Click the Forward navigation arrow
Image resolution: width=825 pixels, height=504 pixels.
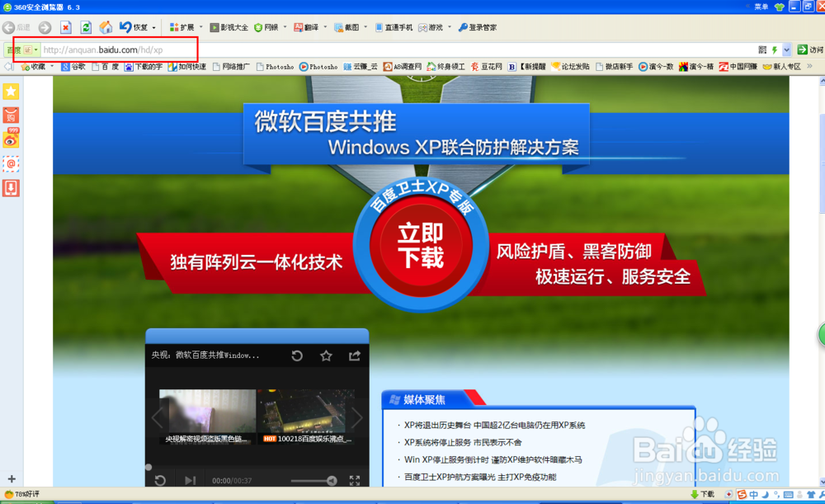[x=45, y=27]
